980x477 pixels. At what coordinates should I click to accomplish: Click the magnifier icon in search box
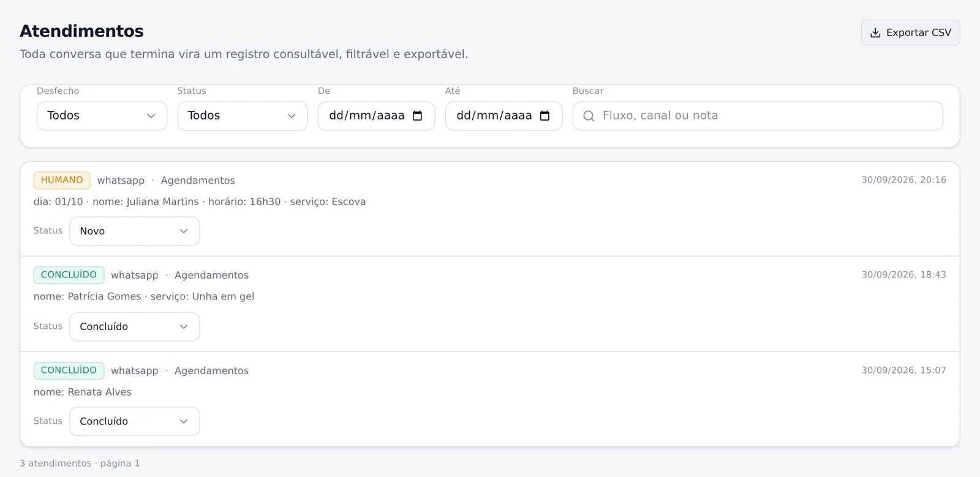[589, 116]
